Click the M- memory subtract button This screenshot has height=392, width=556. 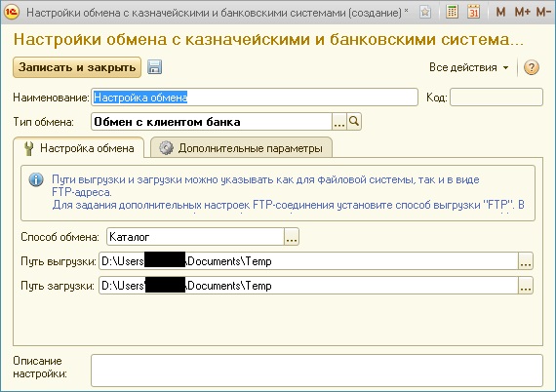click(543, 13)
